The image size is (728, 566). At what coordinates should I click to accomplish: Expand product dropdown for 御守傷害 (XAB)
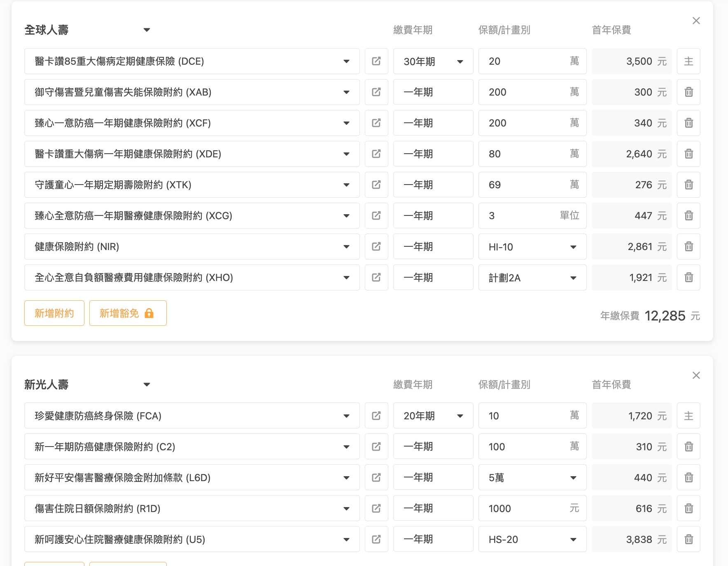pos(192,92)
